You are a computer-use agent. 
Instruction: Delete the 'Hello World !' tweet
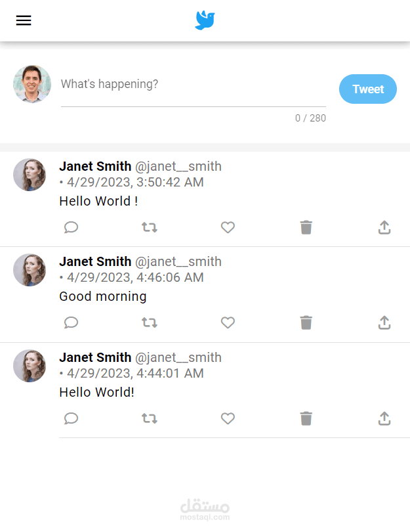306,227
